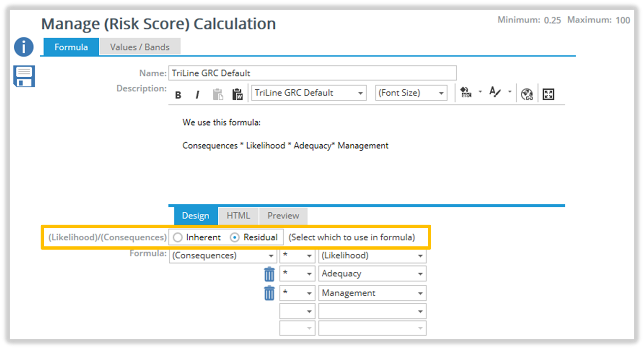644x349 pixels.
Task: Open the (Likelihood) formula dropdown
Action: coord(372,256)
